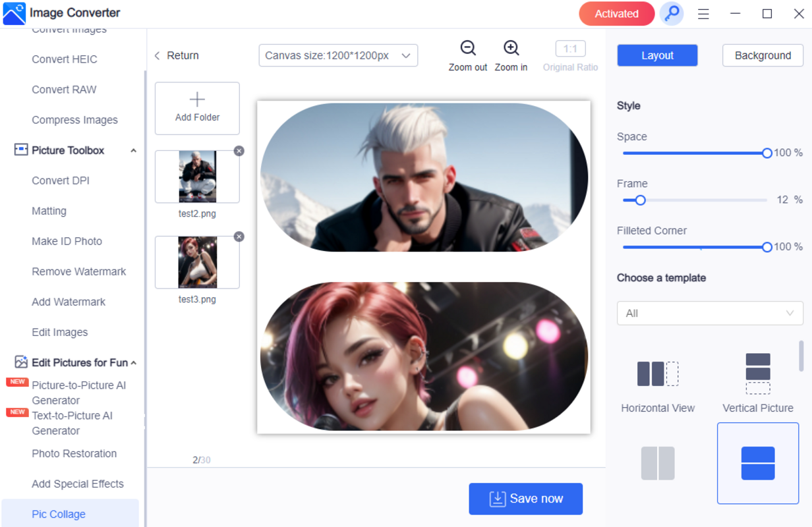
Task: Open Convert DPI tool
Action: [61, 180]
